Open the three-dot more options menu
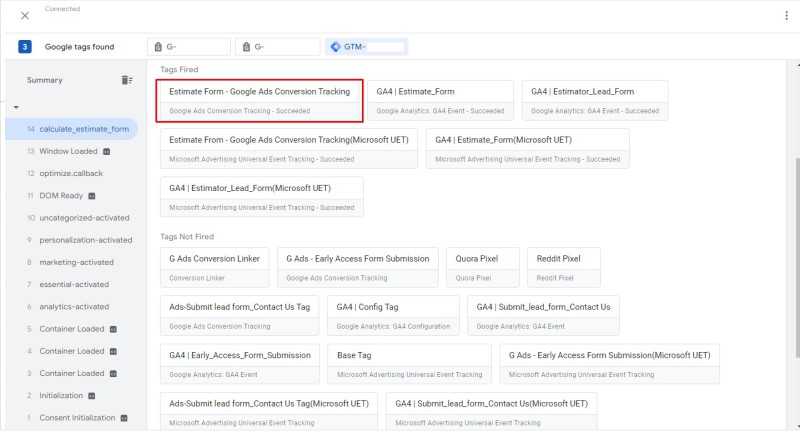The height and width of the screenshot is (432, 800). tap(786, 15)
